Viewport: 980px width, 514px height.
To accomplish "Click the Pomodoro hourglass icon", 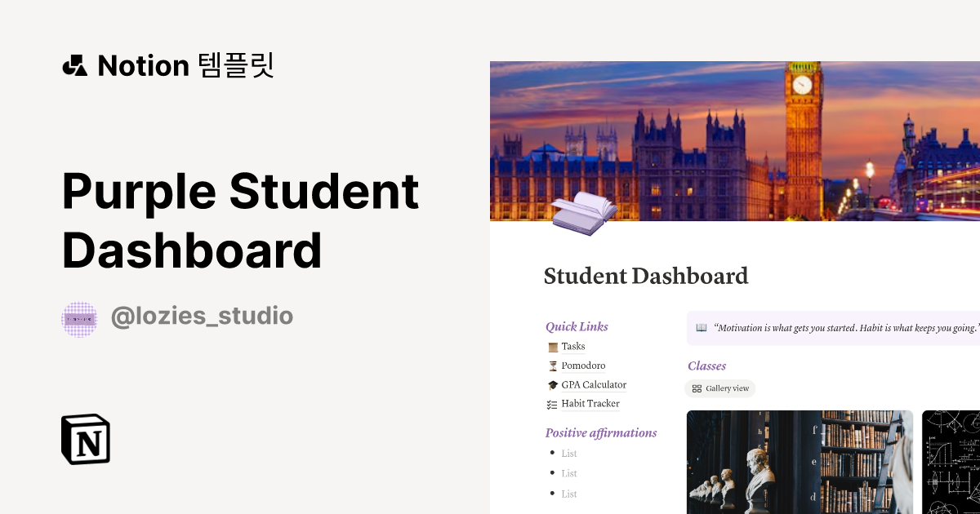I will pyautogui.click(x=553, y=366).
